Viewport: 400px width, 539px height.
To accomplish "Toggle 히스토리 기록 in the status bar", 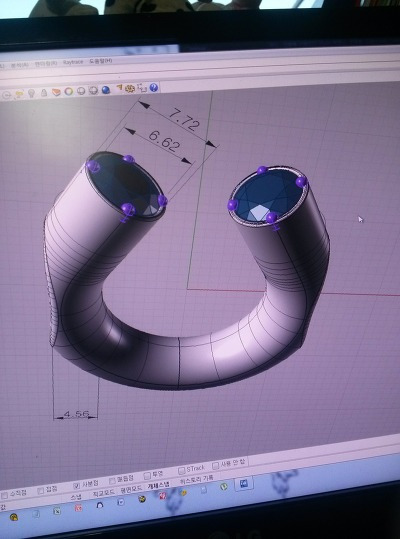I will pyautogui.click(x=197, y=479).
